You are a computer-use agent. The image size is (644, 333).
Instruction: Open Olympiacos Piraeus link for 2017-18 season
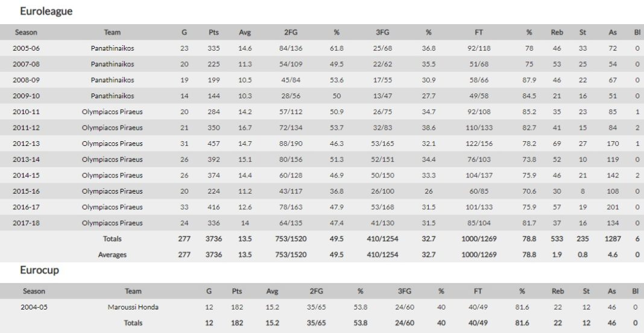(112, 223)
